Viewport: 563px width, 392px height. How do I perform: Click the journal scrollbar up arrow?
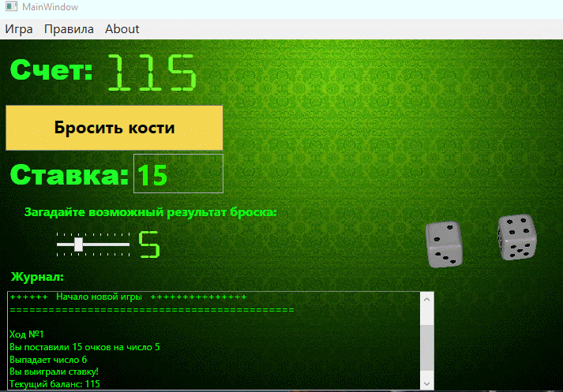coord(426,300)
